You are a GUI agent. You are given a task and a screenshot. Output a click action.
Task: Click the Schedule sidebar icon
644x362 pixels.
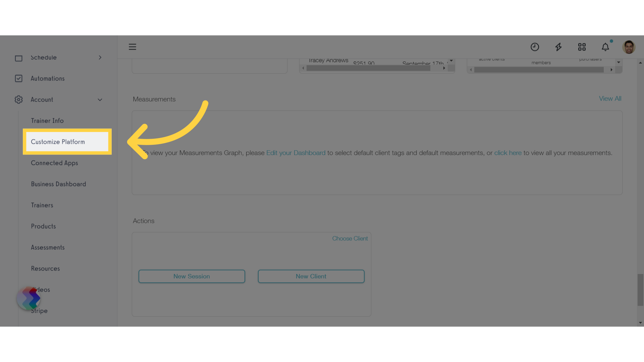tap(18, 58)
